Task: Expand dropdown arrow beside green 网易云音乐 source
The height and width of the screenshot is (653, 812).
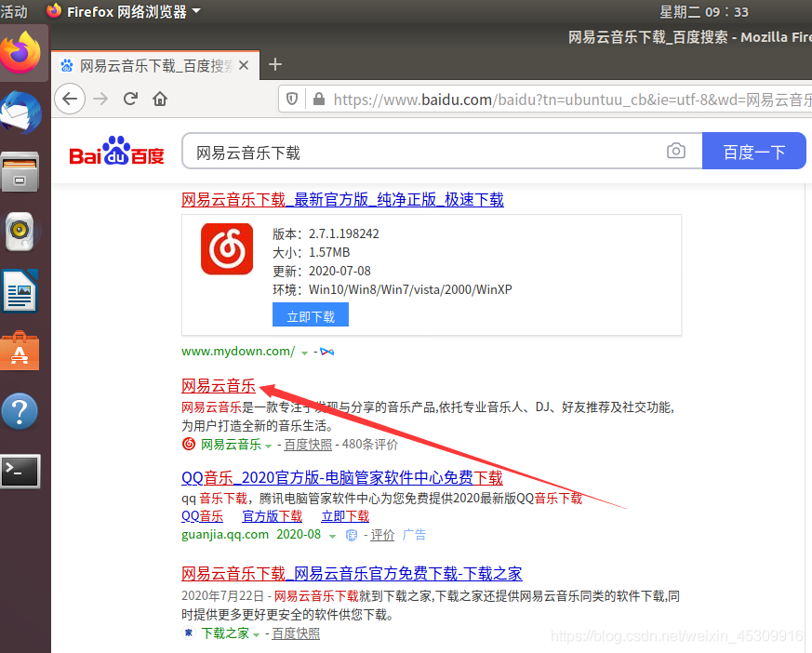Action: [268, 446]
